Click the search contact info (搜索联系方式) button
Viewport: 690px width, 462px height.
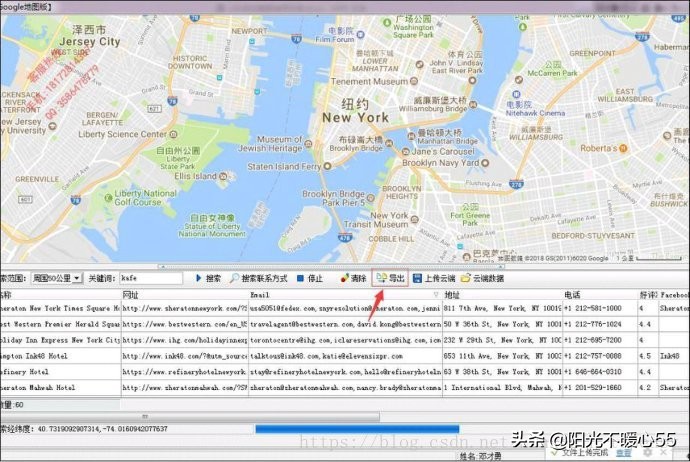tap(258, 278)
